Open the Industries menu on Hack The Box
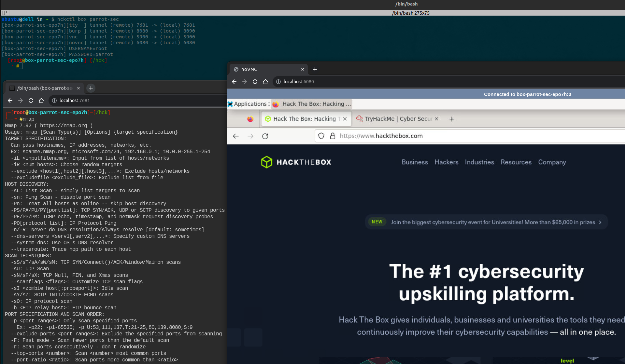 point(479,162)
